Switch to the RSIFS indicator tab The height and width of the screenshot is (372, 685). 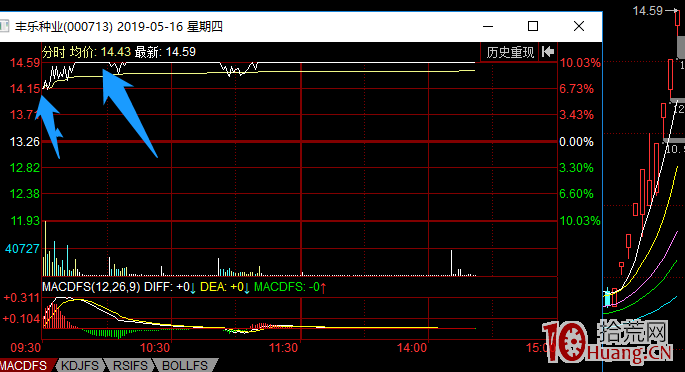(130, 365)
